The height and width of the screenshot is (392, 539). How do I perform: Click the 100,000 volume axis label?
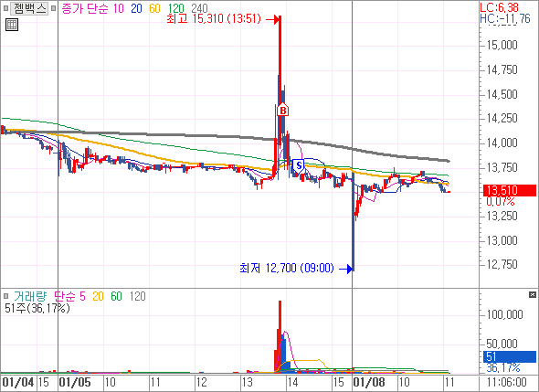pos(504,314)
